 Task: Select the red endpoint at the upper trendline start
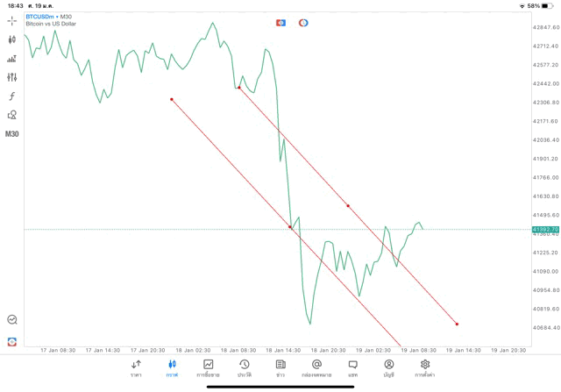pos(238,88)
